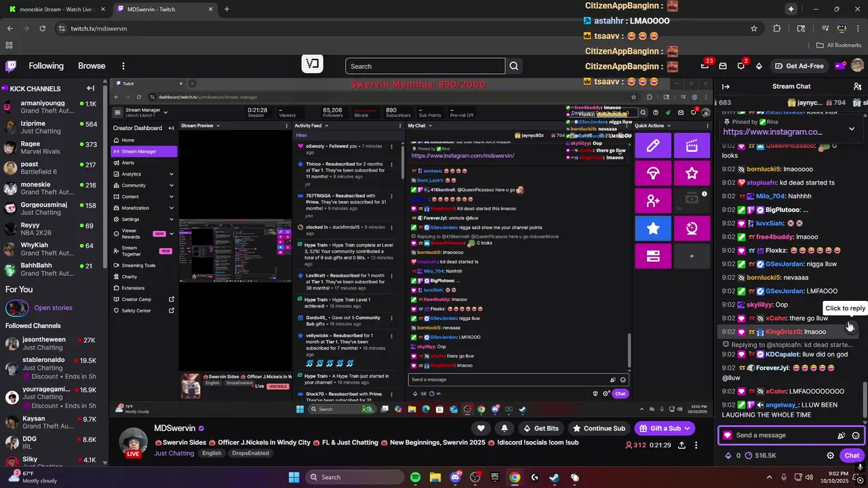868x488 pixels.
Task: Click the search magnifier button
Action: (514, 66)
